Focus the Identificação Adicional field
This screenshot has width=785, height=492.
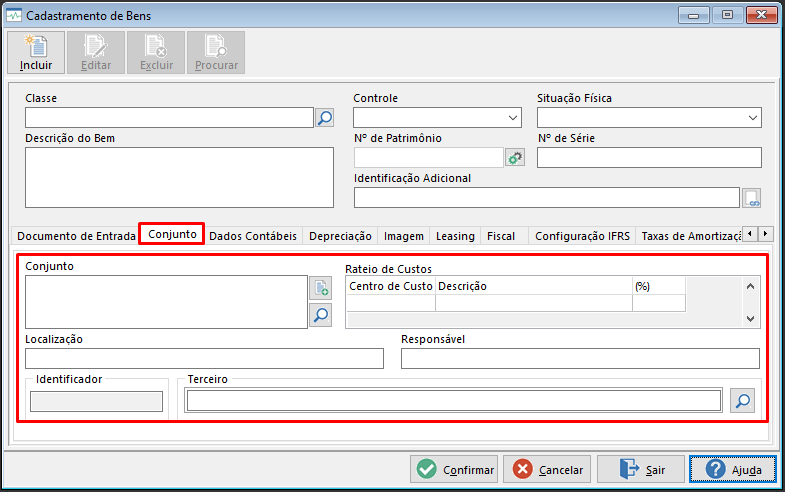547,198
